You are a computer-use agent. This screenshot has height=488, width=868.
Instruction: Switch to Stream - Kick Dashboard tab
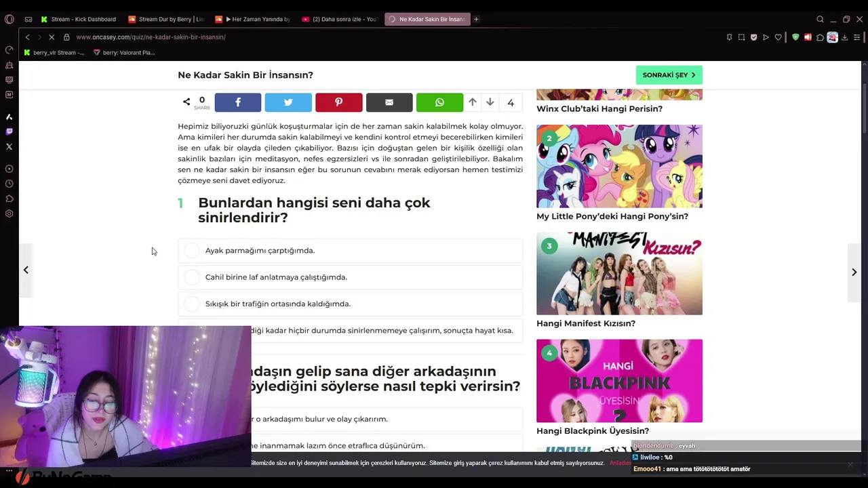[x=79, y=19]
